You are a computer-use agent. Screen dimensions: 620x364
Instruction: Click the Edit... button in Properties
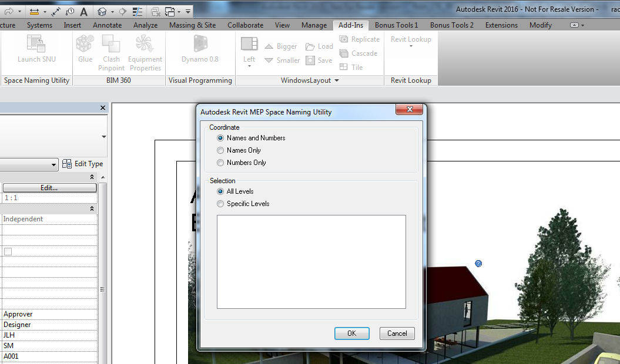pos(49,188)
